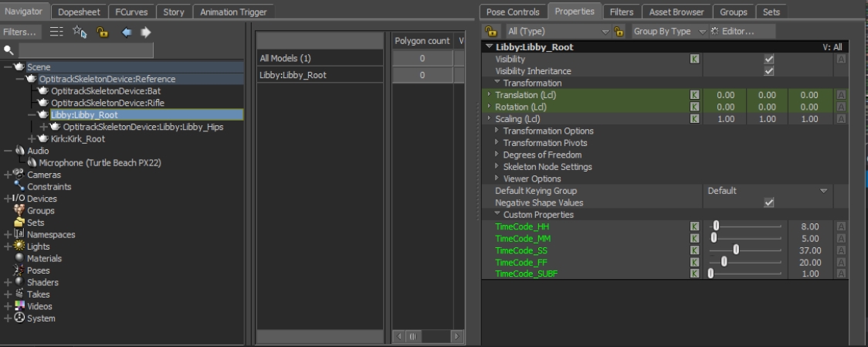Viewport: 868px width, 347px height.
Task: Uncheck the Visibility checkbox
Action: [x=768, y=60]
